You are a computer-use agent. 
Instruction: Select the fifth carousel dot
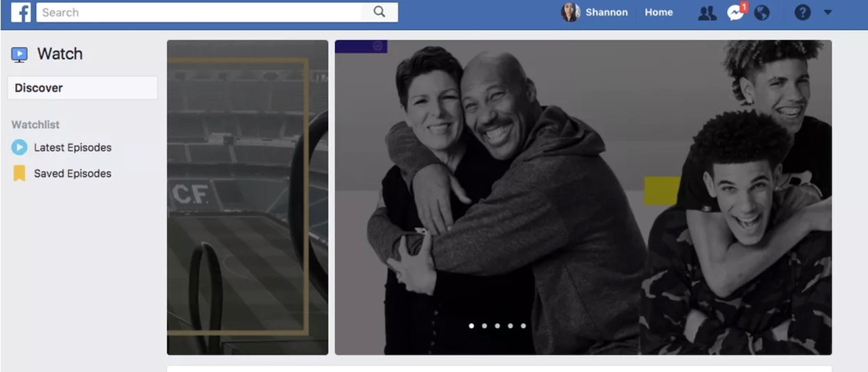tap(523, 326)
